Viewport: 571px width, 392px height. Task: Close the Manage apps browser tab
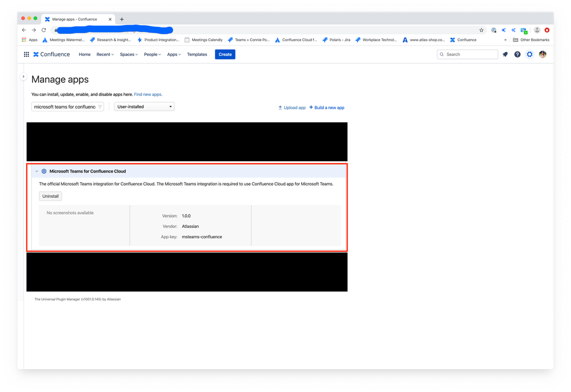point(110,19)
